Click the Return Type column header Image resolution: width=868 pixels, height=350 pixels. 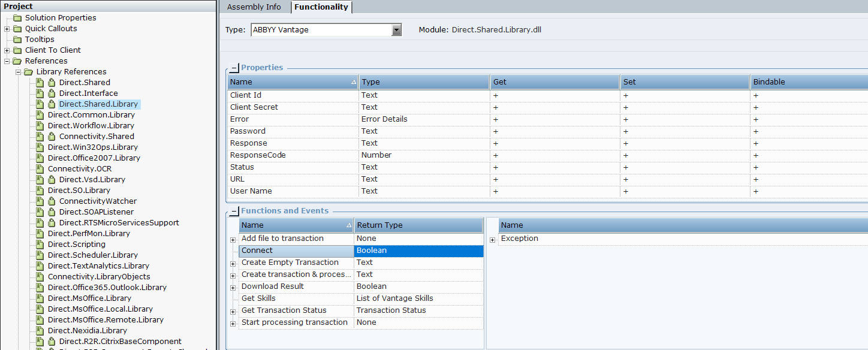click(x=418, y=225)
